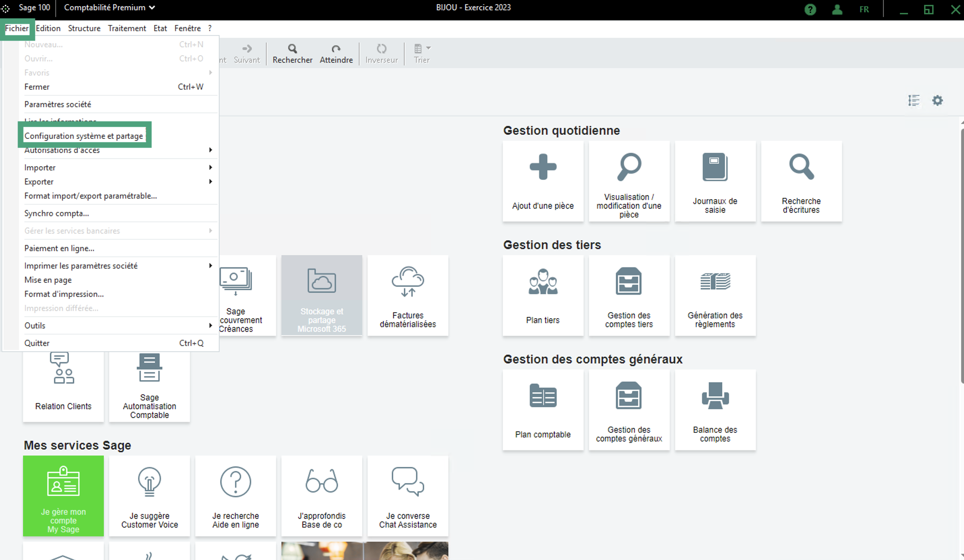Click the Quitter menu entry
Image resolution: width=964 pixels, height=560 pixels.
coord(37,343)
